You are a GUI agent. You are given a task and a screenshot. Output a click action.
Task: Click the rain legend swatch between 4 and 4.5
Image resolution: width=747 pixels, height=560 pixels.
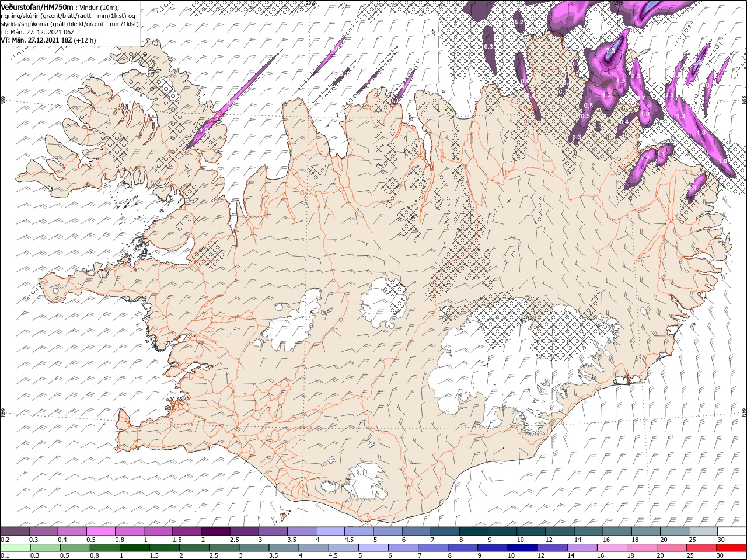314,548
